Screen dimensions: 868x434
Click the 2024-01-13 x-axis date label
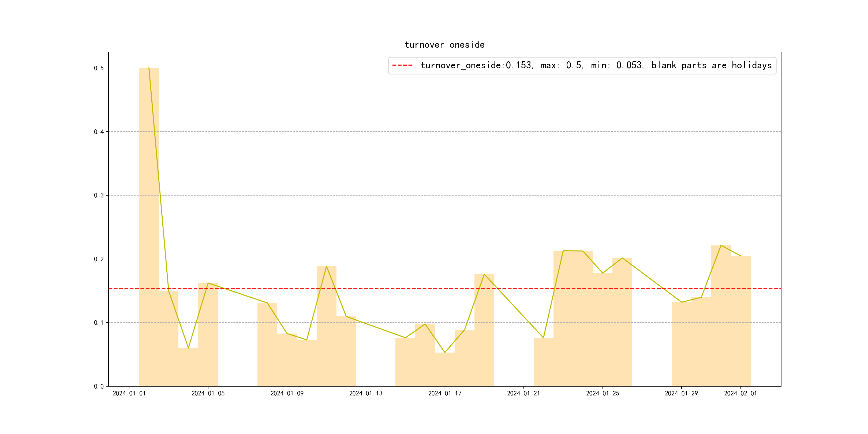(x=366, y=393)
